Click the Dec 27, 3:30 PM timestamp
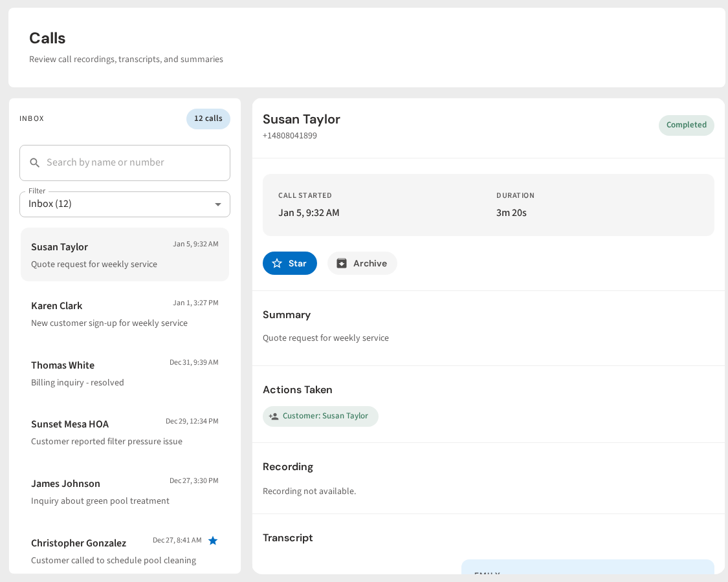This screenshot has width=728, height=582. [x=193, y=481]
